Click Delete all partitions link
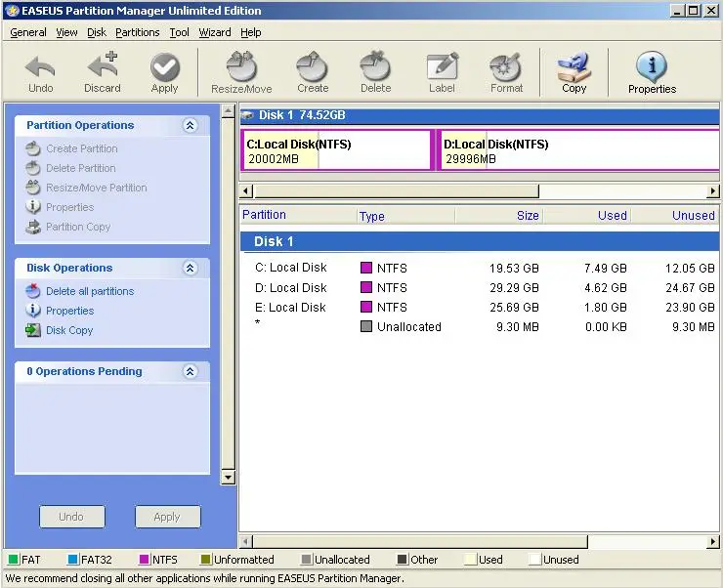Image resolution: width=723 pixels, height=588 pixels. 90,291
